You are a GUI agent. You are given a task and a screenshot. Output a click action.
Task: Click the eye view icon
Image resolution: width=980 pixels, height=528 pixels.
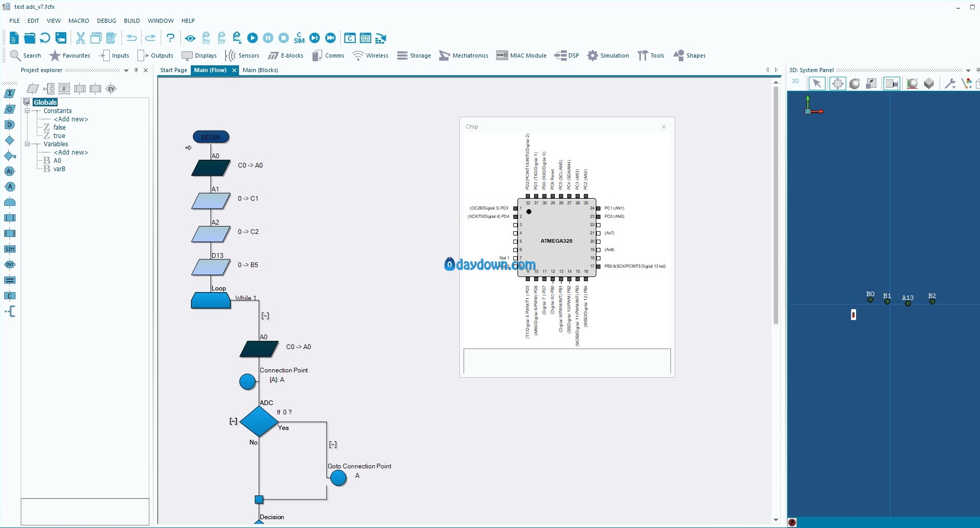click(190, 38)
